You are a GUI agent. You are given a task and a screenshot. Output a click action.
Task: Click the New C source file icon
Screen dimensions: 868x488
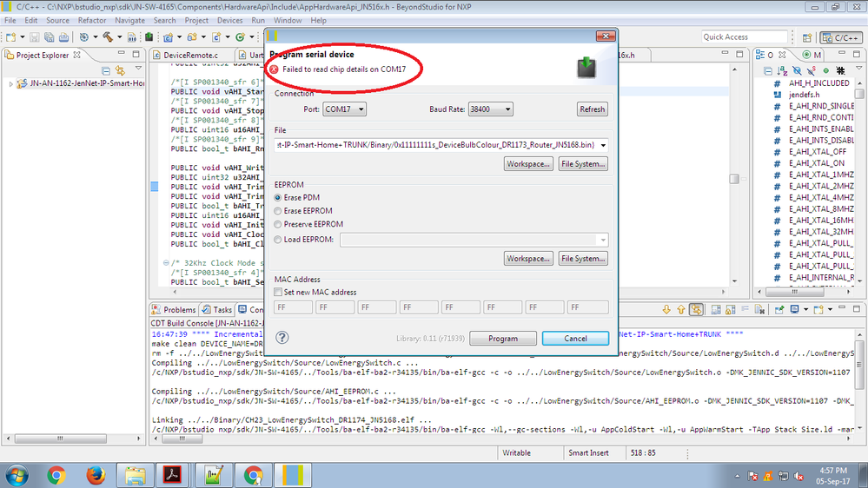[216, 37]
